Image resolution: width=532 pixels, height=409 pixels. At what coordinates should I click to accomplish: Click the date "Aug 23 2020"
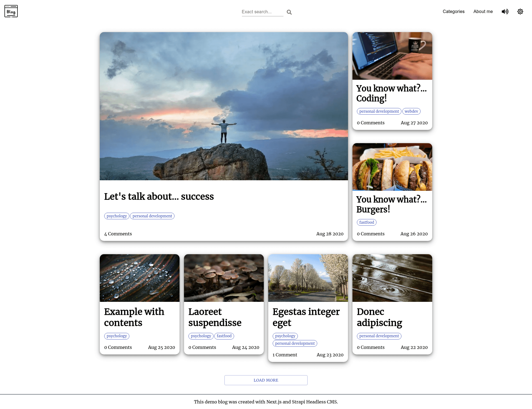(x=330, y=355)
